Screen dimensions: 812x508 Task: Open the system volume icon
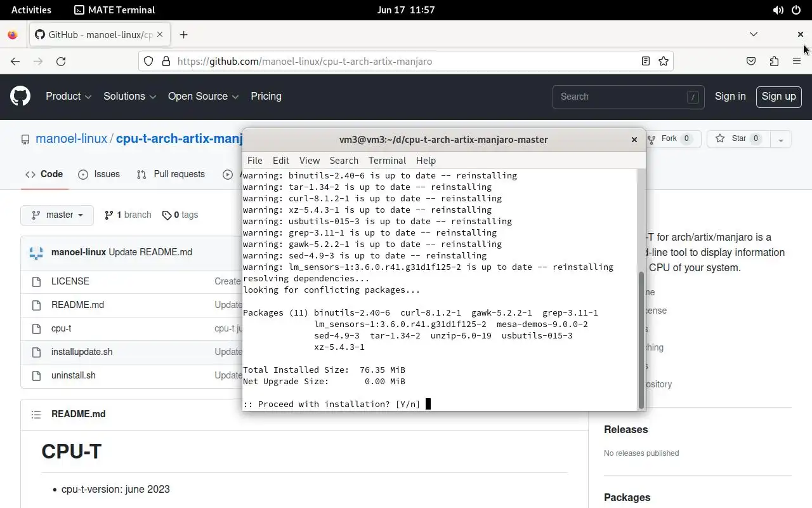tap(778, 10)
